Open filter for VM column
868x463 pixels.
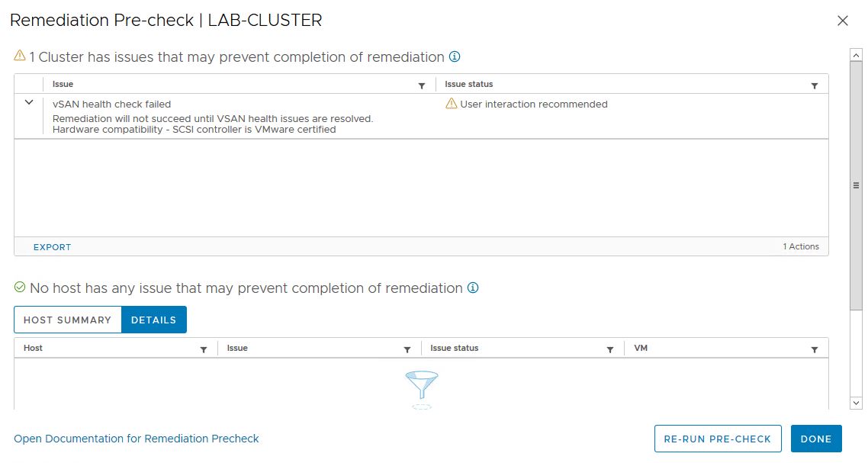(x=815, y=349)
